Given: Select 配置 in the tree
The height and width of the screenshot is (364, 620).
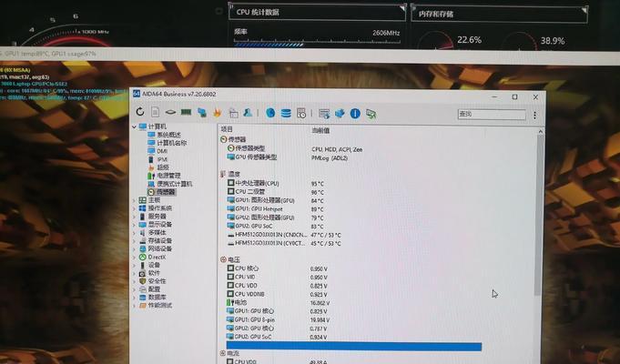Looking at the screenshot, I should (149, 289).
